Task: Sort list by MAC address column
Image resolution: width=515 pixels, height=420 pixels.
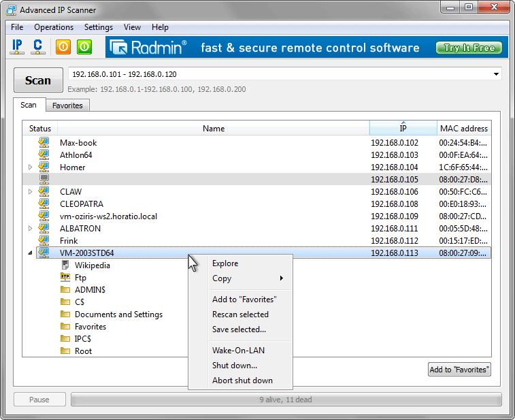Action: (x=464, y=128)
